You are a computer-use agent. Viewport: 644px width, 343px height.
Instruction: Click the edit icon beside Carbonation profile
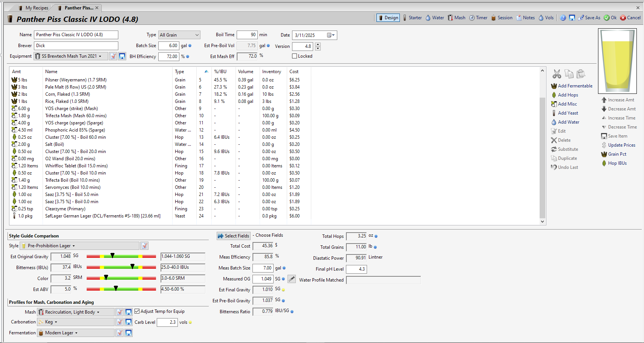pyautogui.click(x=119, y=322)
